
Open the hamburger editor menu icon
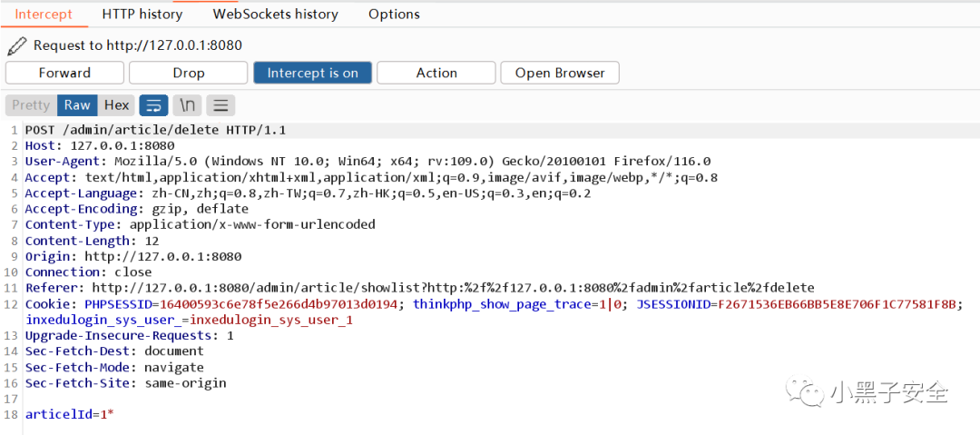tap(220, 105)
